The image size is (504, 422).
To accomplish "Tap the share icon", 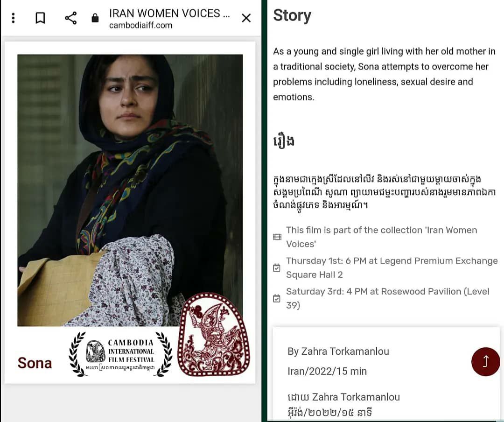I will (x=71, y=18).
